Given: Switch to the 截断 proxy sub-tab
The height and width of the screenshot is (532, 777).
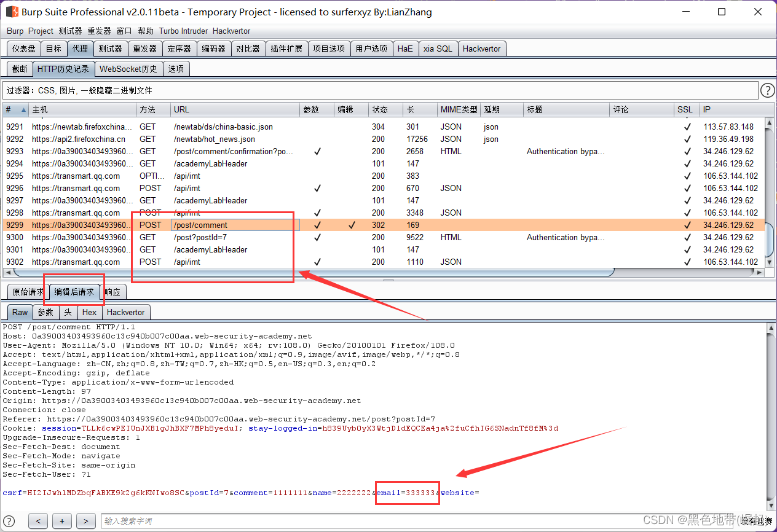Looking at the screenshot, I should [x=20, y=69].
